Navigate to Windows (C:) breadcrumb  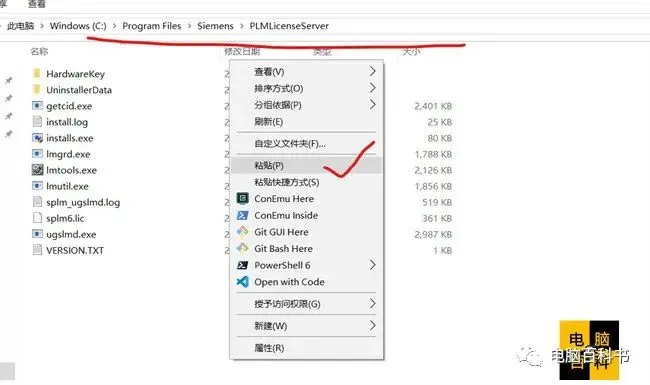pyautogui.click(x=78, y=26)
